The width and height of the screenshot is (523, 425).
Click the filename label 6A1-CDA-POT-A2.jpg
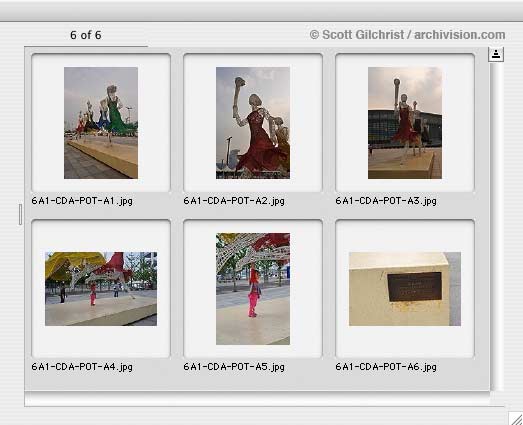coord(234,201)
